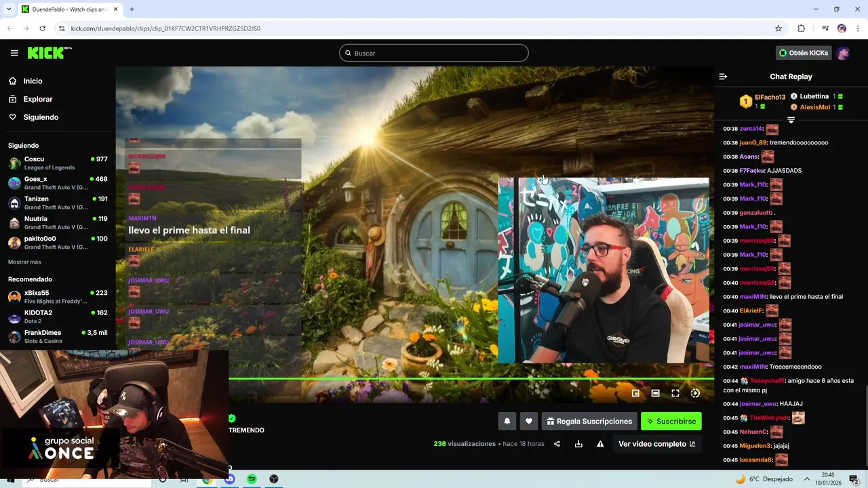Share this clip
Viewport: 868px width, 488px height.
click(557, 444)
